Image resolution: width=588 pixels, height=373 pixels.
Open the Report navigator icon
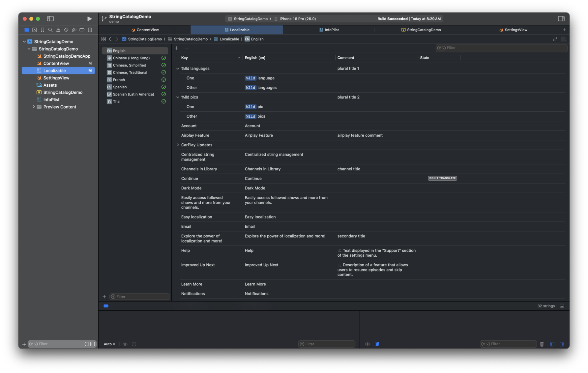[x=90, y=30]
